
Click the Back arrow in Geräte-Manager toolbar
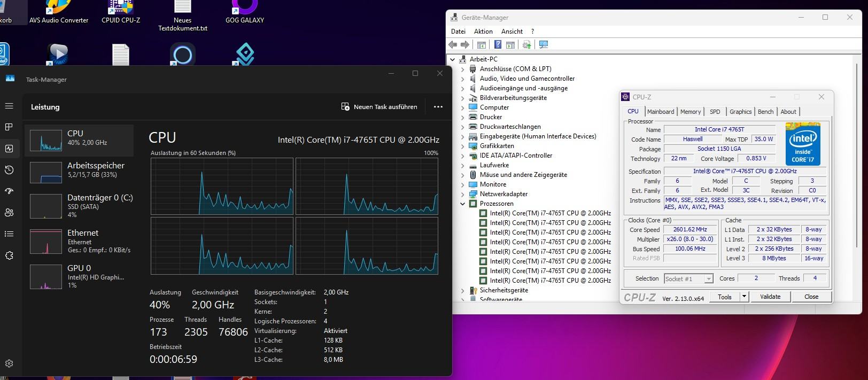(x=453, y=45)
